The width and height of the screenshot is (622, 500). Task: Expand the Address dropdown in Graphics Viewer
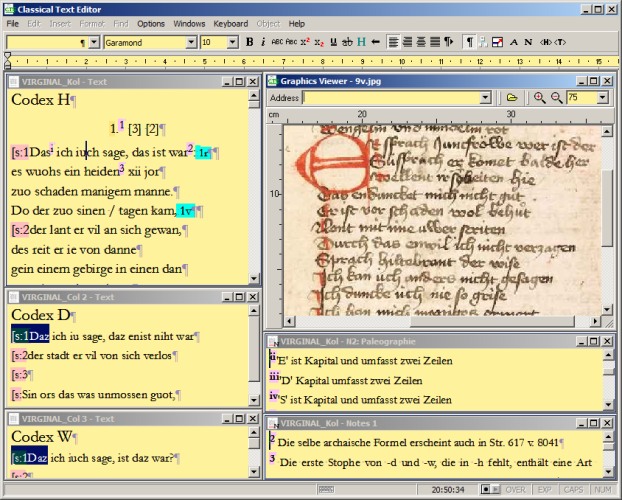pyautogui.click(x=485, y=98)
